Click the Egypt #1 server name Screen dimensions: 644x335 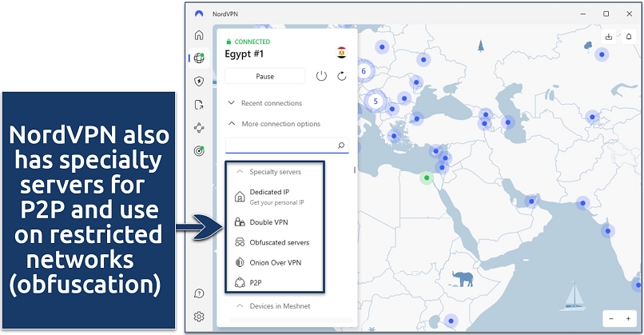(x=244, y=54)
